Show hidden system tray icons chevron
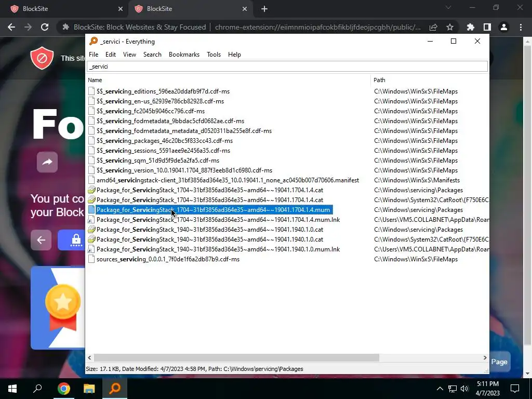Screen dimensions: 532x399 point(440,389)
